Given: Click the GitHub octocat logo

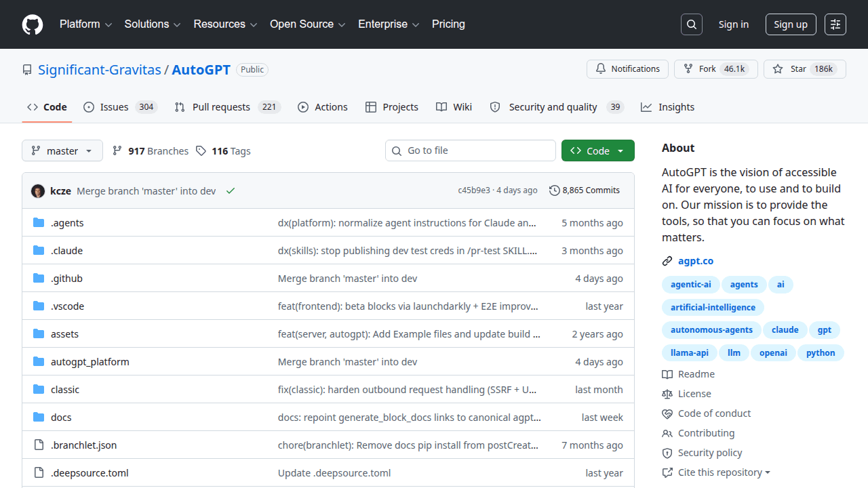Looking at the screenshot, I should click(x=33, y=24).
